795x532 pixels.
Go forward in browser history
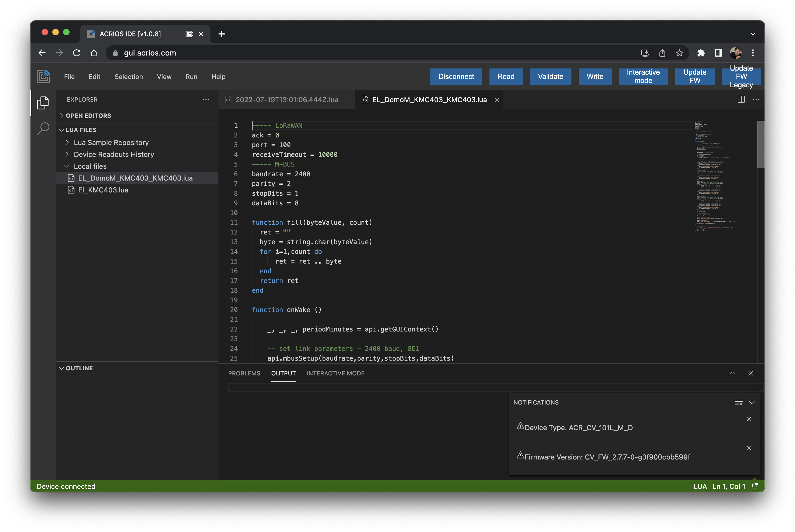coord(59,53)
